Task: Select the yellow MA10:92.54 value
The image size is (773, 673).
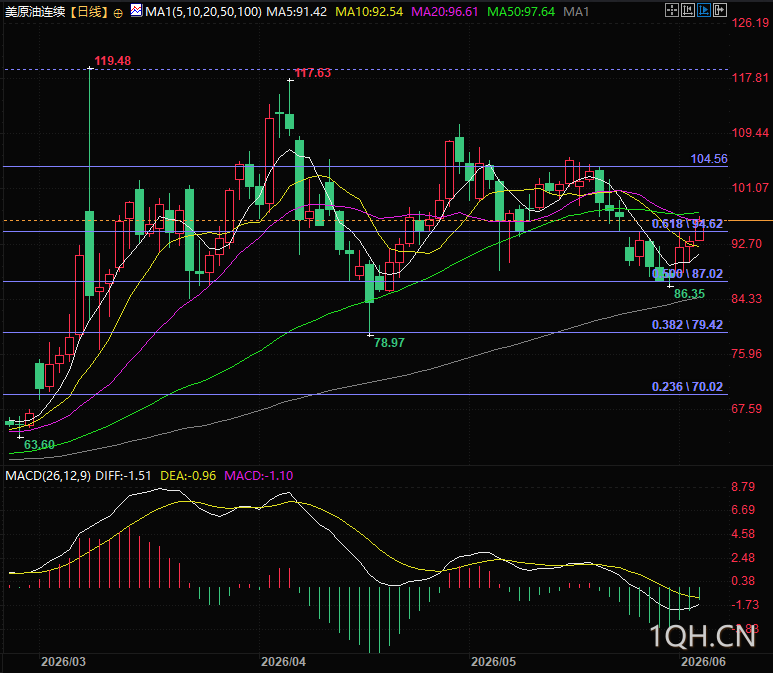Action: coord(369,12)
